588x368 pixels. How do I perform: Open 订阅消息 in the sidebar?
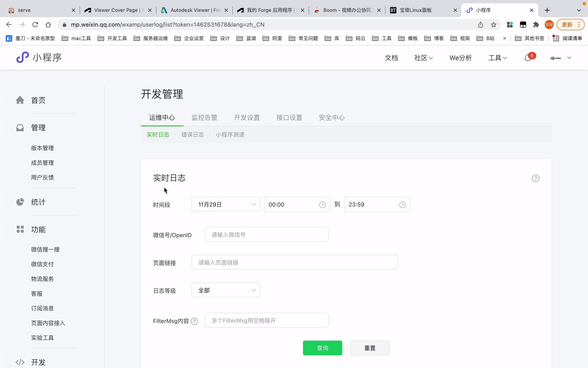click(42, 308)
